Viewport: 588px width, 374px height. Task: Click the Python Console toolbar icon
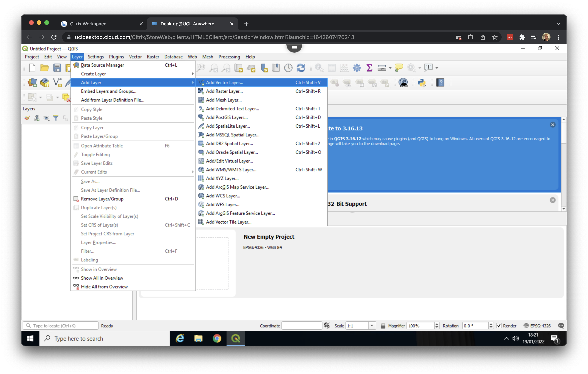[x=422, y=83]
